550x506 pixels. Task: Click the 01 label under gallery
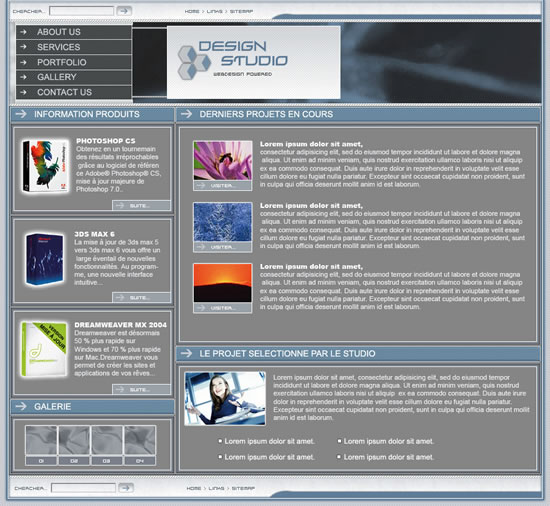tap(41, 461)
